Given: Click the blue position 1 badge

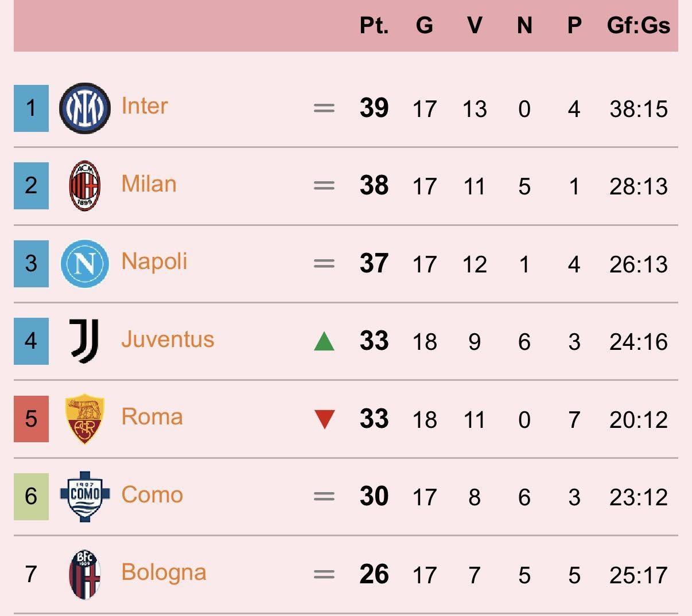Looking at the screenshot, I should tap(31, 108).
